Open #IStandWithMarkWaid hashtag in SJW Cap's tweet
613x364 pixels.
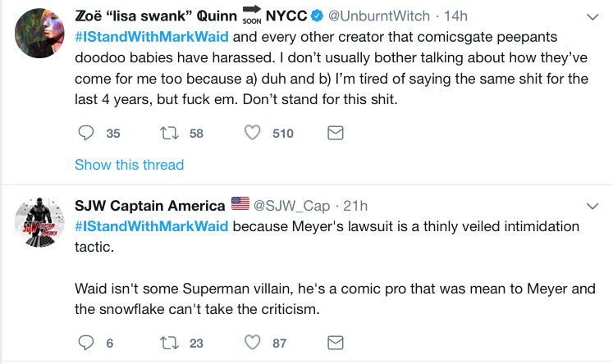click(152, 226)
